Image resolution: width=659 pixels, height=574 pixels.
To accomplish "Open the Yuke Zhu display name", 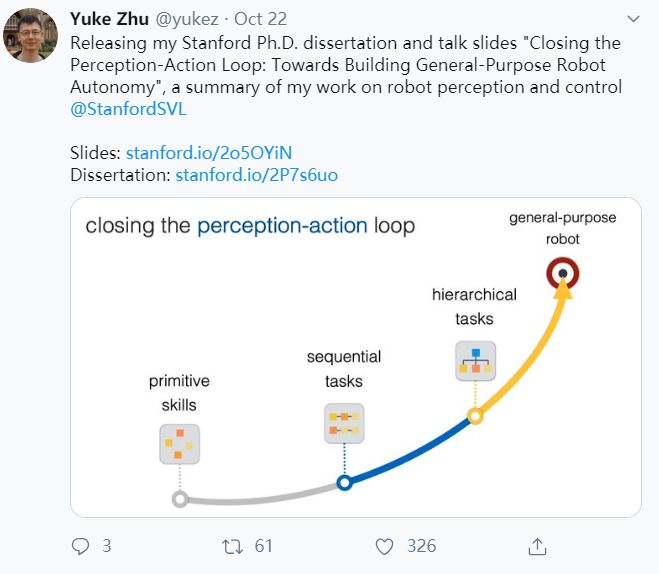I will [x=109, y=20].
